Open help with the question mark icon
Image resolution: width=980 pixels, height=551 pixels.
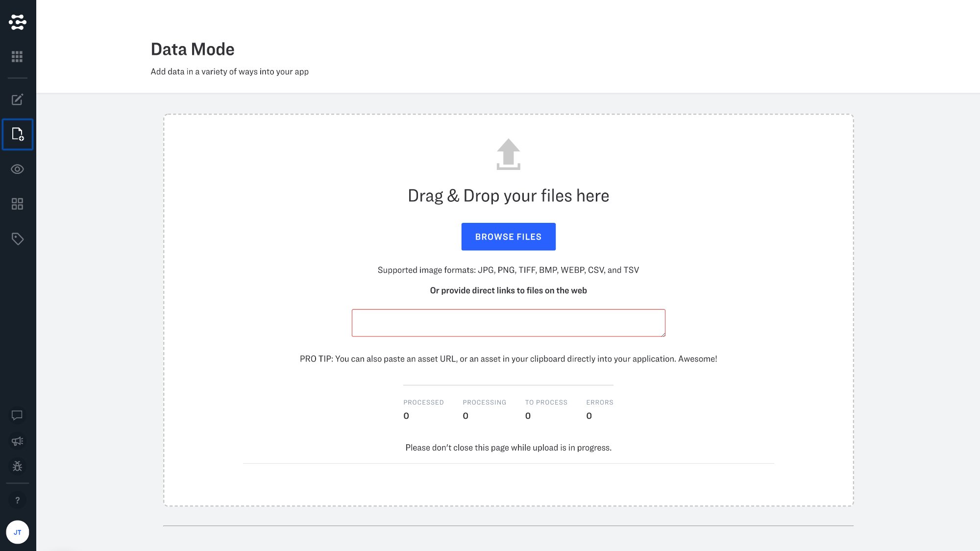coord(18,500)
